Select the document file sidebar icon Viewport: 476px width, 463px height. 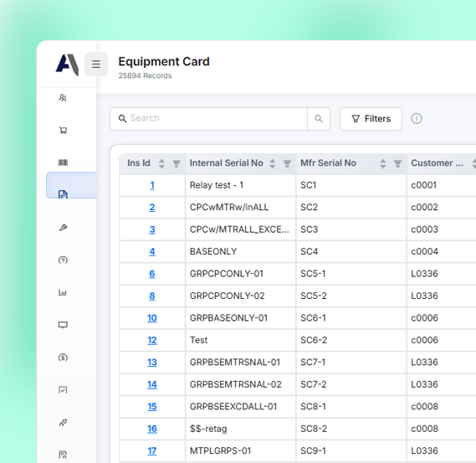[63, 194]
